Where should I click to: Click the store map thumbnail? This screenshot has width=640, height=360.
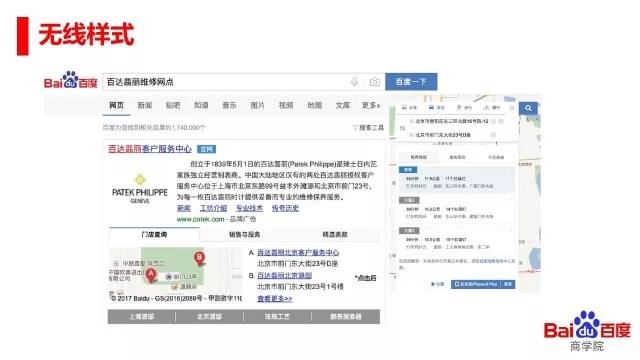pos(175,274)
